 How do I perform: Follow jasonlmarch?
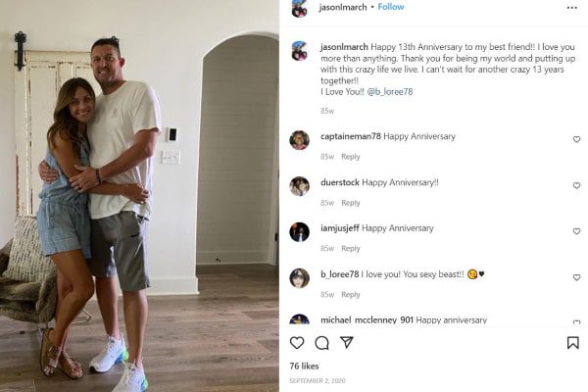click(391, 7)
